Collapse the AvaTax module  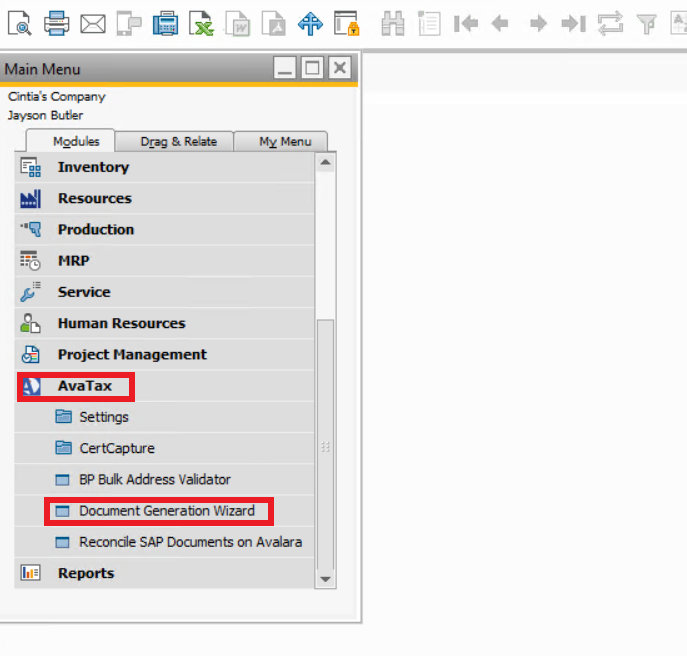point(165,386)
